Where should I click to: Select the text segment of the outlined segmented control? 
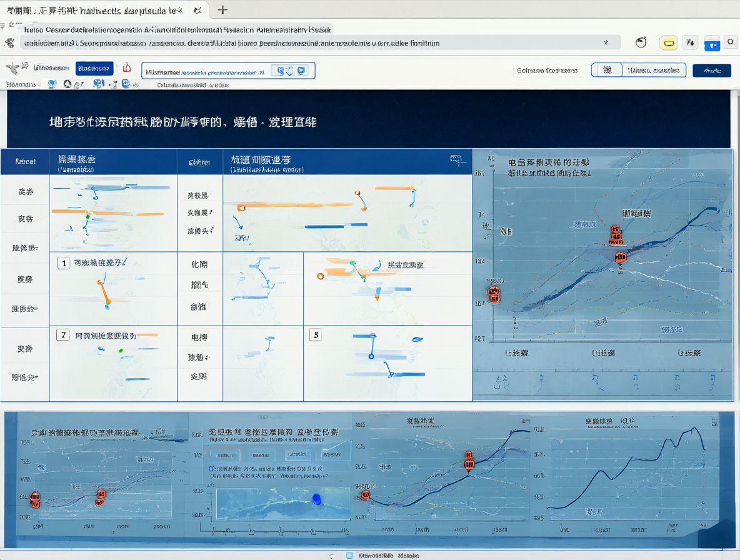654,70
